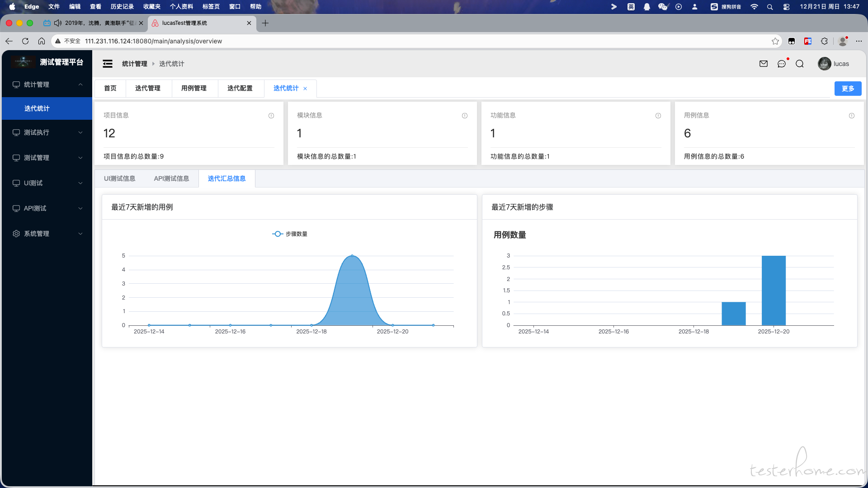The height and width of the screenshot is (488, 868).
Task: Click info icon on 模块信息 card
Action: pyautogui.click(x=465, y=116)
